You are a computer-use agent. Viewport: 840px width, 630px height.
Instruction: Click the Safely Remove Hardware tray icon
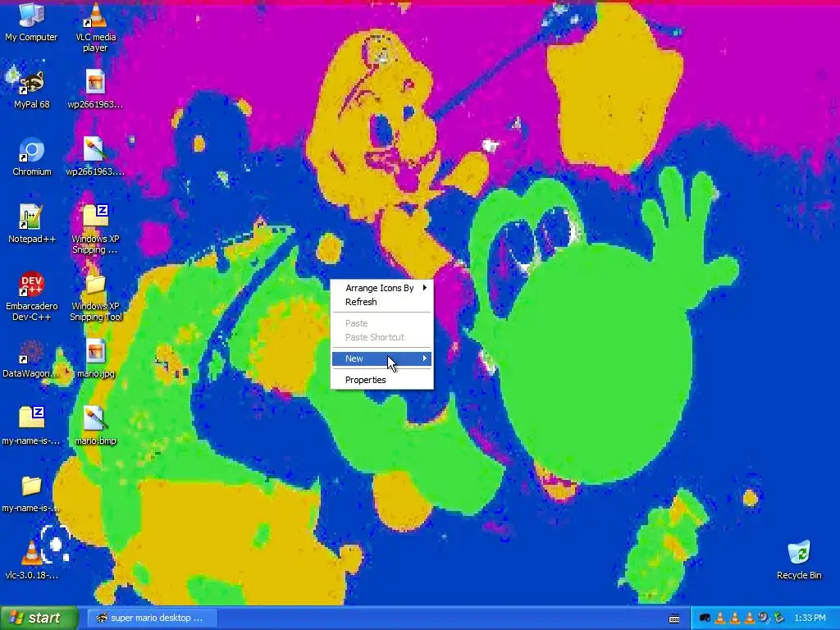pos(778,619)
